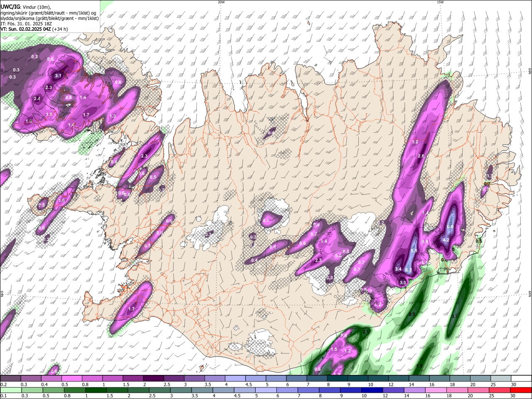Click the 4.2 precipitation value label

pyautogui.click(x=446, y=240)
